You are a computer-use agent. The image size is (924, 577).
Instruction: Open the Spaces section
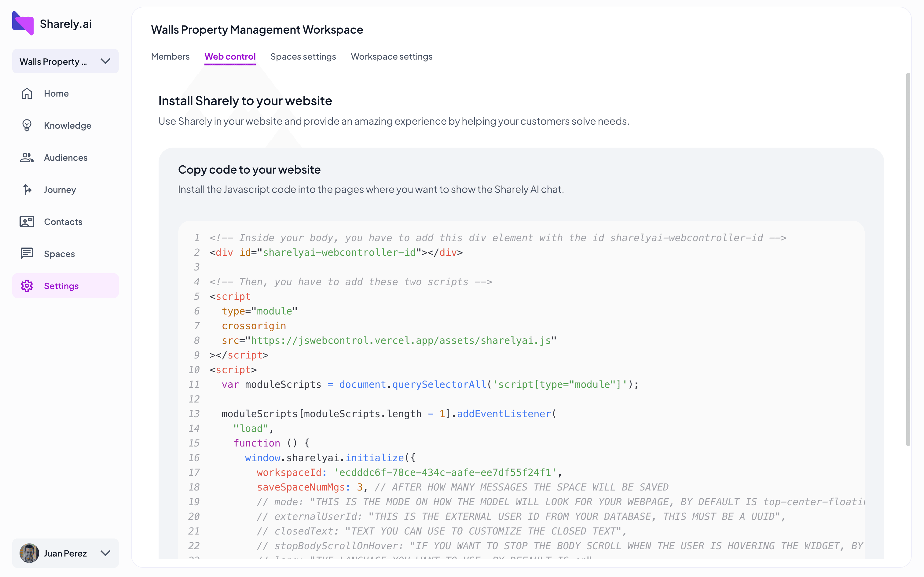point(66,254)
